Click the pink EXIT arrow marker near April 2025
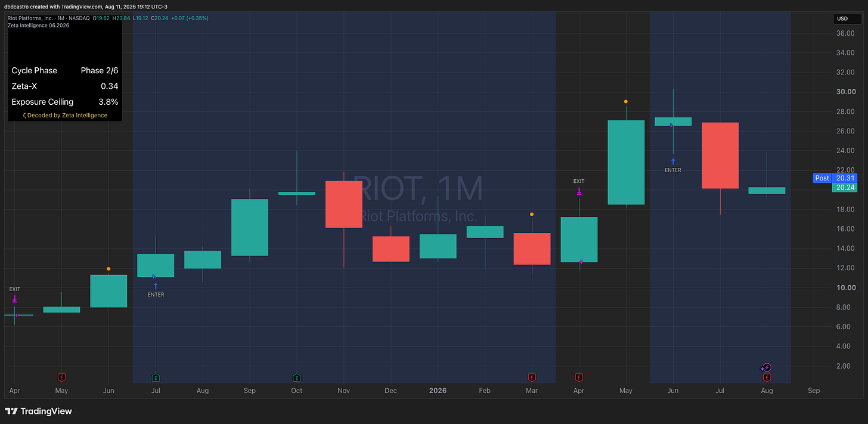868x424 pixels. click(x=15, y=299)
